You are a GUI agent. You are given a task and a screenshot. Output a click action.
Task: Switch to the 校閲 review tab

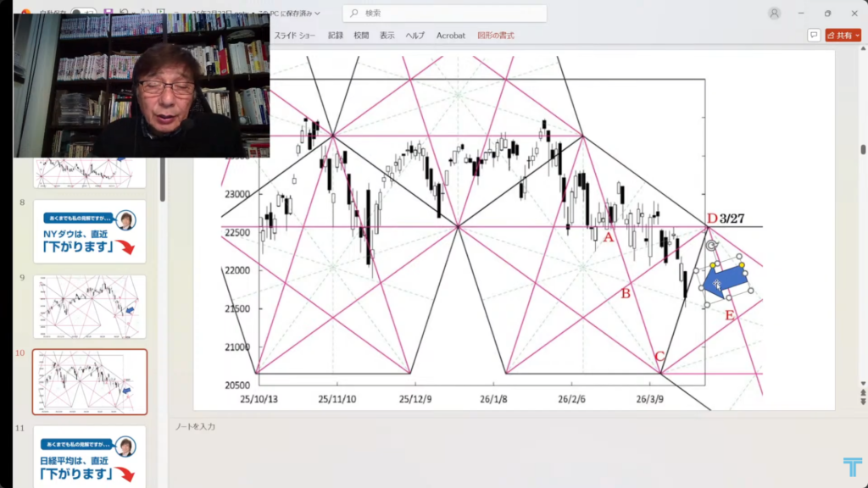361,36
